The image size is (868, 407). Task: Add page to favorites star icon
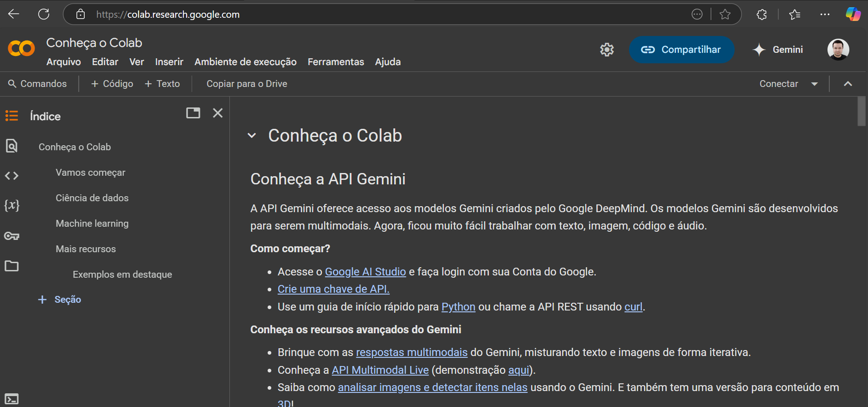click(x=725, y=14)
